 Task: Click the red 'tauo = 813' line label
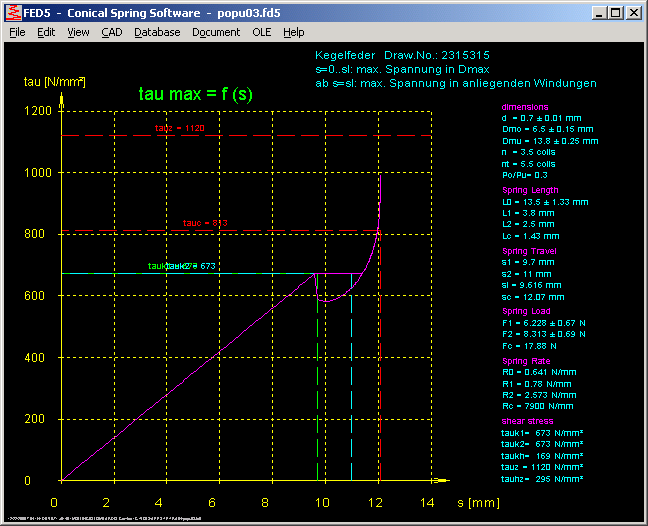[207, 222]
